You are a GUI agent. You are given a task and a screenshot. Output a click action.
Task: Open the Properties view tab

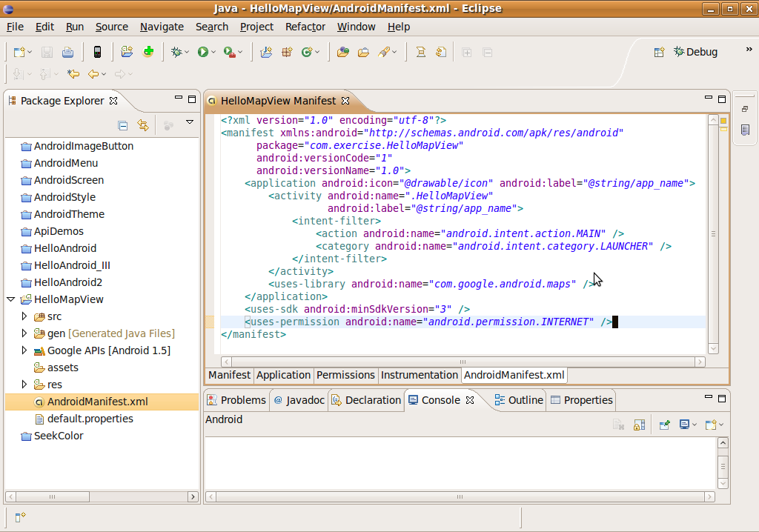click(x=582, y=400)
